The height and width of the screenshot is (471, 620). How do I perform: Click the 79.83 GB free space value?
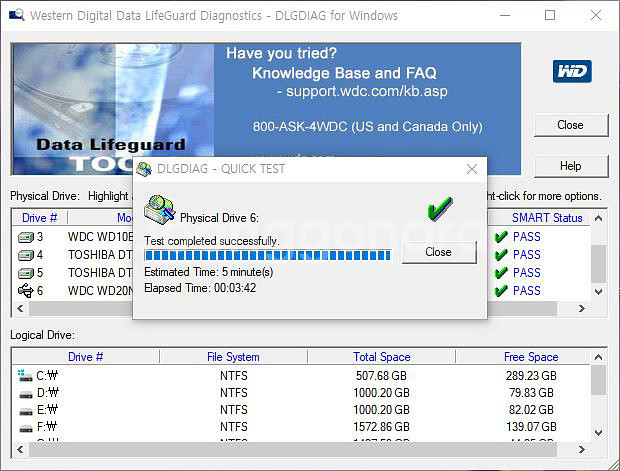[531, 393]
